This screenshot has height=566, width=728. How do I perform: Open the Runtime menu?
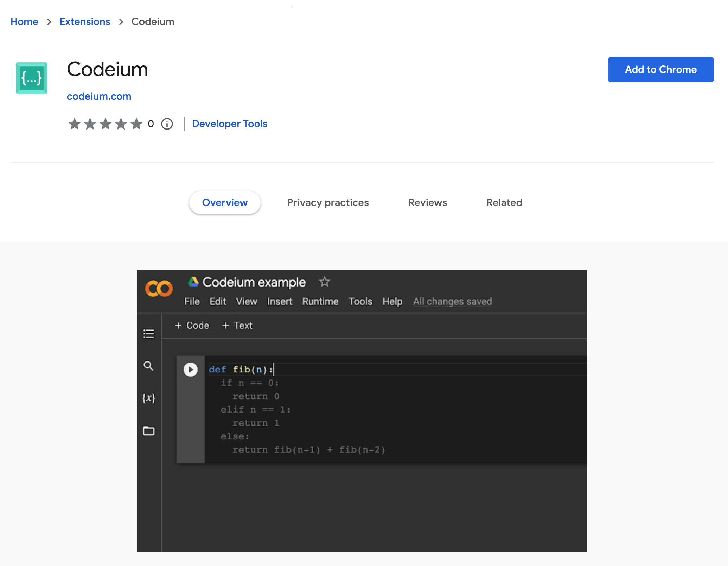pos(320,301)
